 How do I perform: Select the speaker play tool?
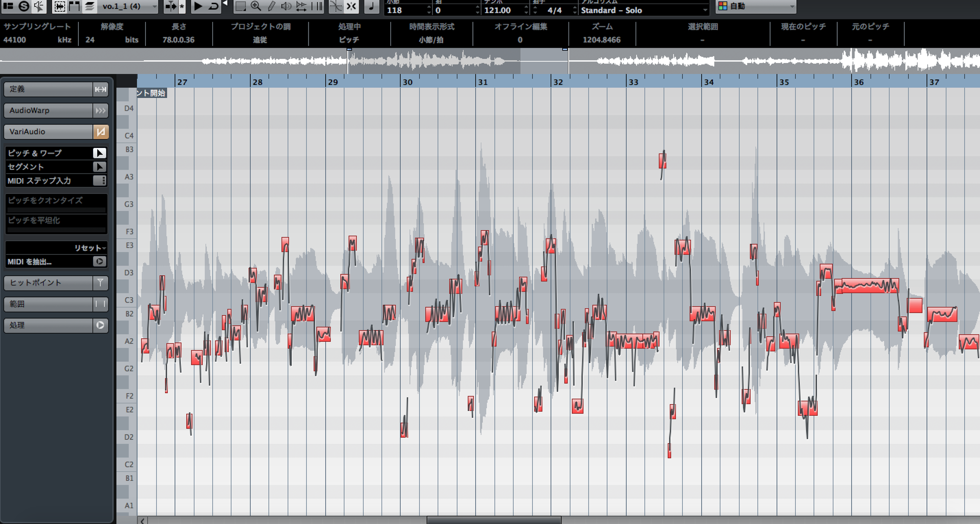286,6
